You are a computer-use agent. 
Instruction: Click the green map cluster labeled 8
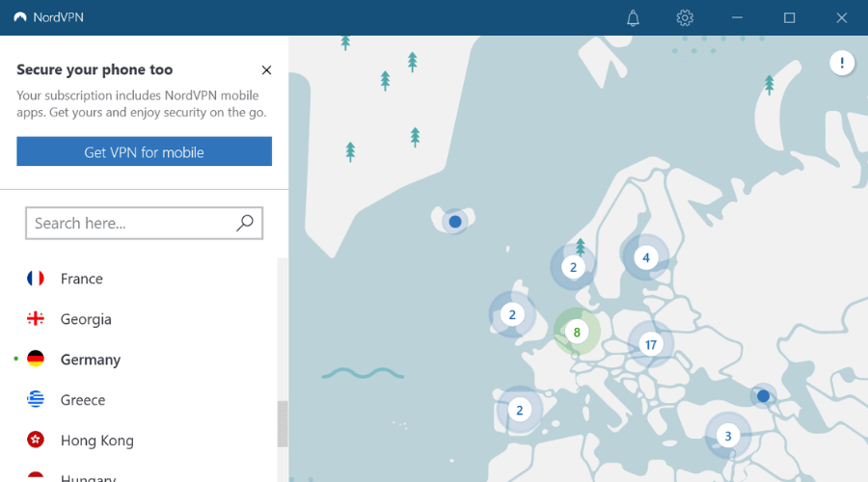tap(577, 333)
